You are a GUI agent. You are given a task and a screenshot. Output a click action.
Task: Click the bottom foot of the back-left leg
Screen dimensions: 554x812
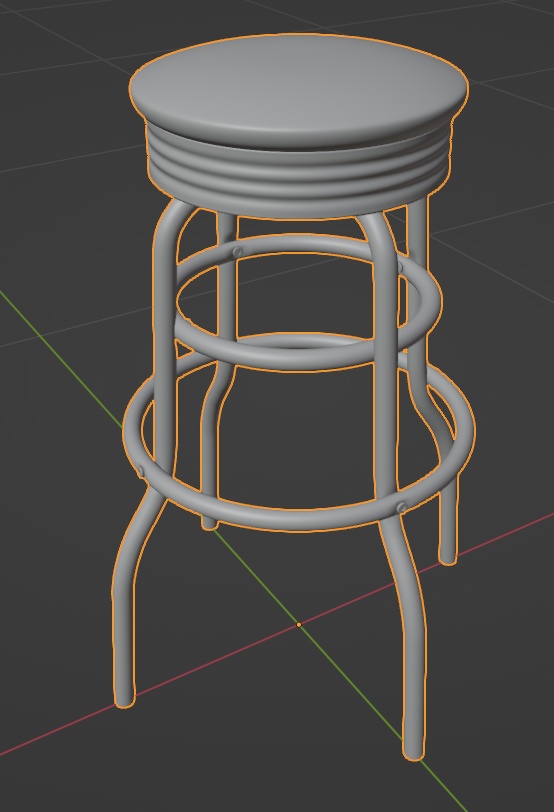click(209, 523)
